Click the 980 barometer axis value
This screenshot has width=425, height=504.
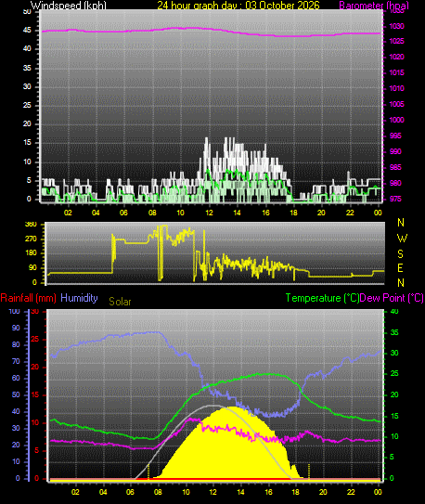coord(395,183)
